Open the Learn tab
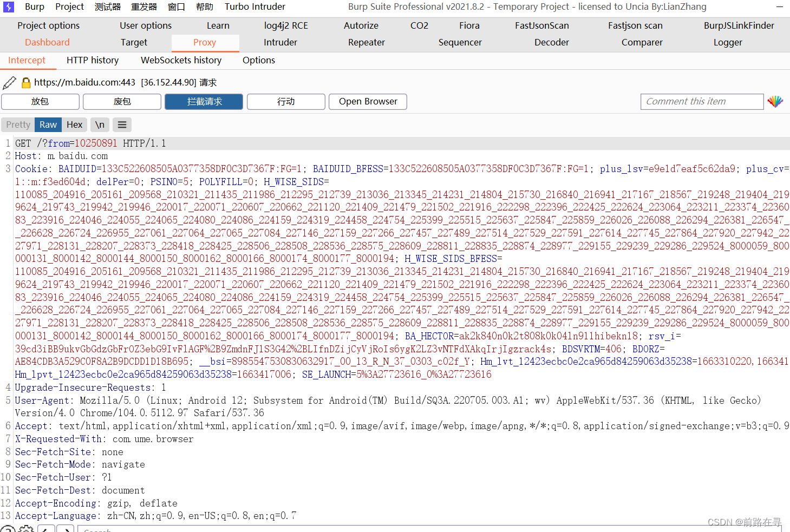 [218, 25]
